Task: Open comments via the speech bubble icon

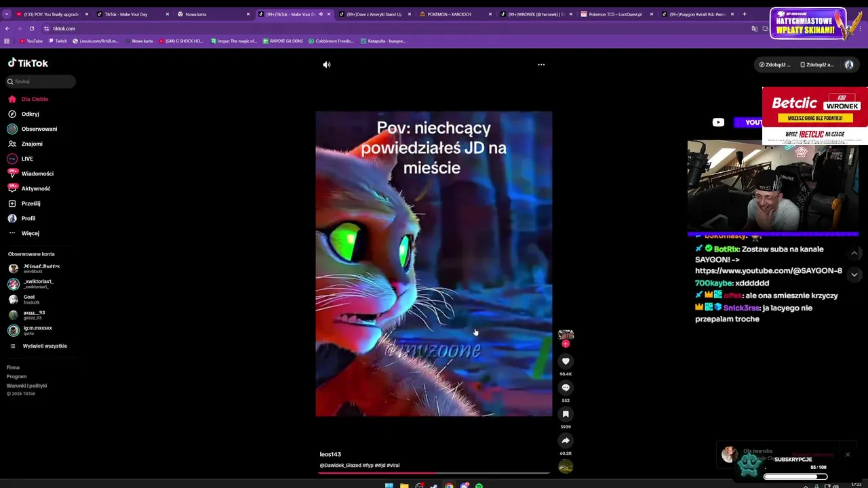Action: (x=566, y=388)
